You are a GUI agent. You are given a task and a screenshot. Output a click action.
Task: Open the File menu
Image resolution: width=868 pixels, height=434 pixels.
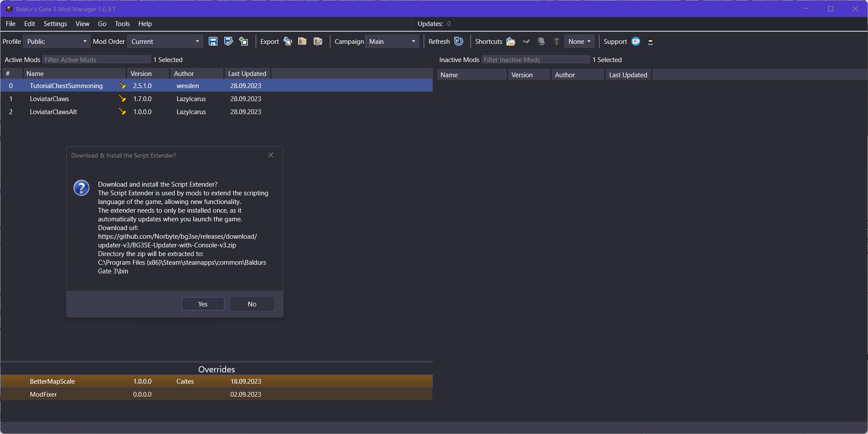tap(11, 24)
